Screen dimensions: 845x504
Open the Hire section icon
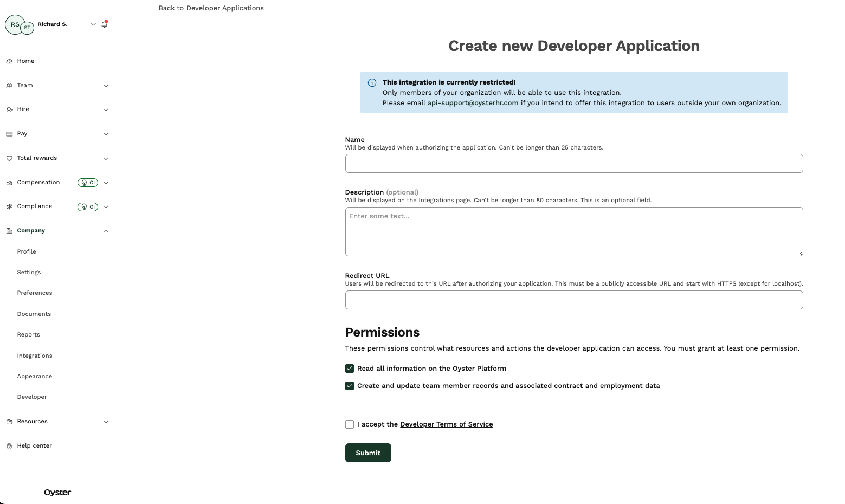tap(9, 109)
